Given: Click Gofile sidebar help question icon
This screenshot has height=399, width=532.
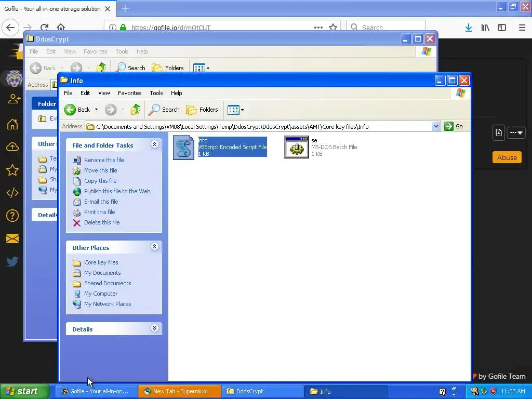Looking at the screenshot, I should [12, 216].
